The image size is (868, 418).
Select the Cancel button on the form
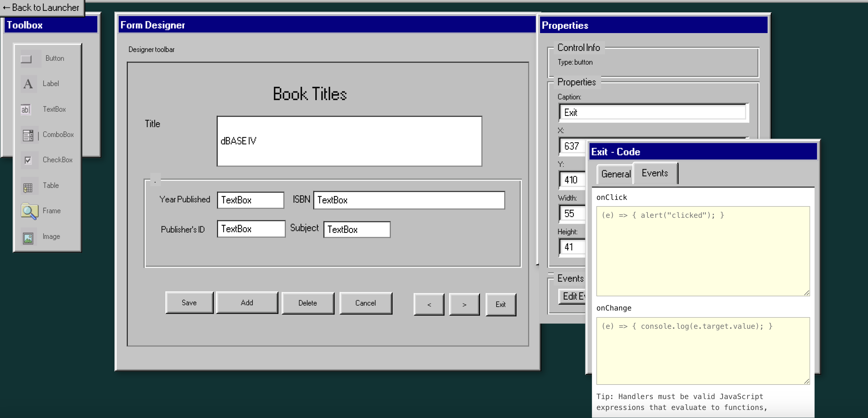pos(366,303)
